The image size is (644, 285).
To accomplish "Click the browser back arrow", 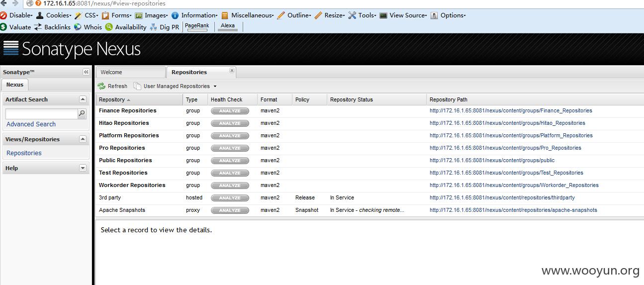I will point(4,3).
